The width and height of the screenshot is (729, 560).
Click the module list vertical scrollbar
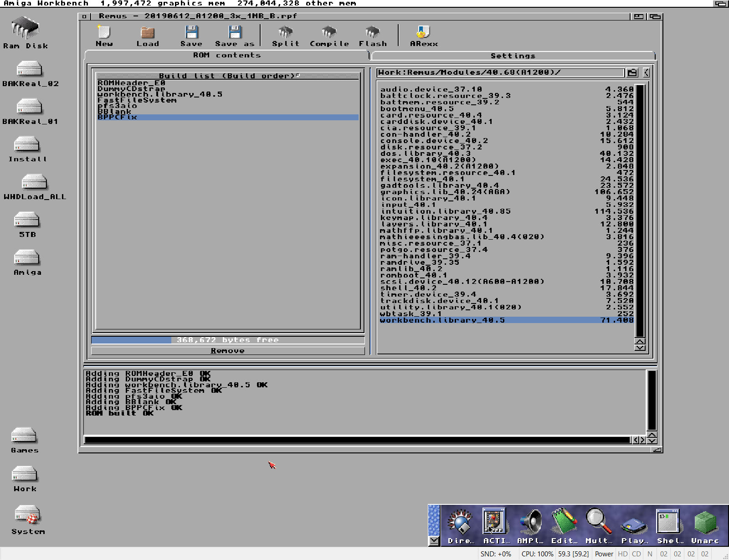pyautogui.click(x=640, y=211)
